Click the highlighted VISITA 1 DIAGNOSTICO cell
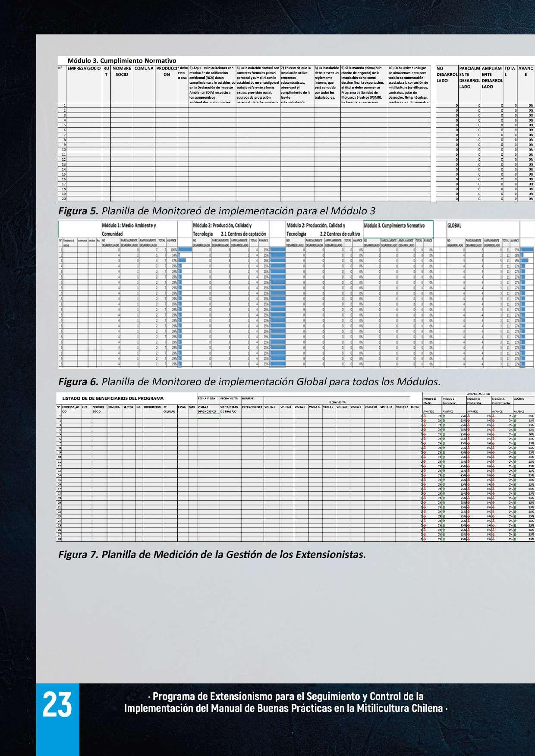Image resolution: width=535 pixels, height=756 pixels. (x=208, y=409)
